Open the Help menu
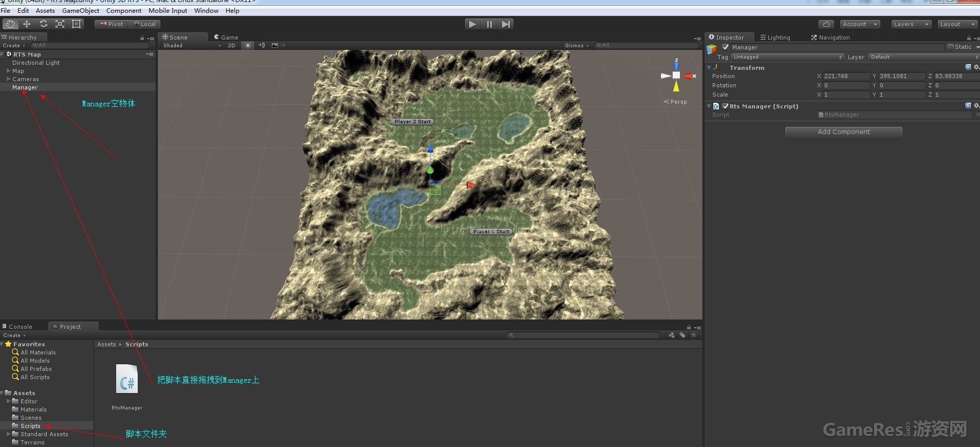 pyautogui.click(x=232, y=10)
